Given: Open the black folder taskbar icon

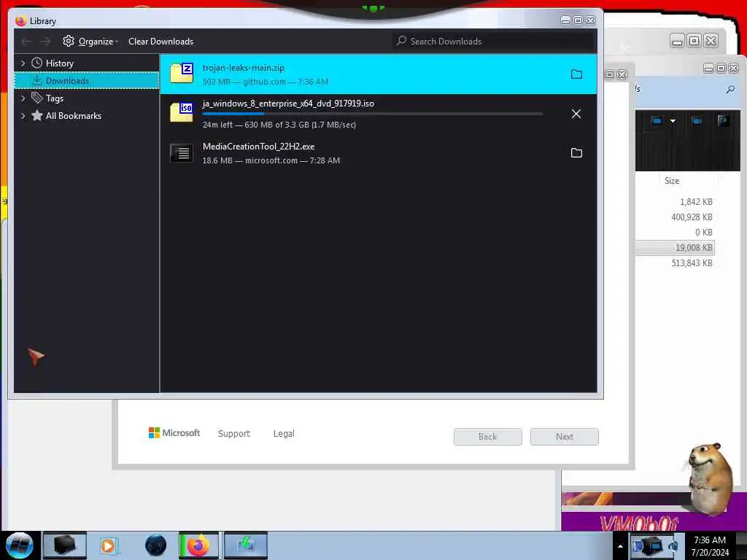Looking at the screenshot, I should (65, 545).
